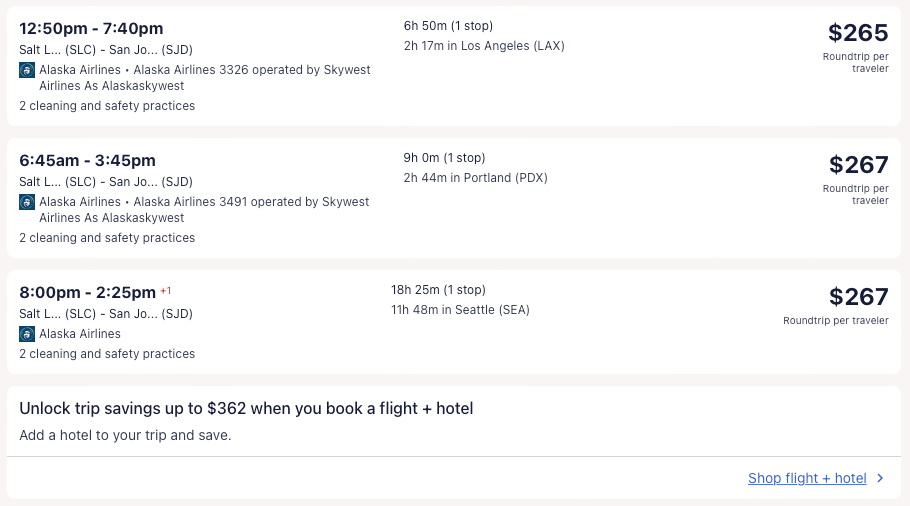Click the Los Angeles (LAX) layover details
The height and width of the screenshot is (506, 910).
(x=484, y=46)
